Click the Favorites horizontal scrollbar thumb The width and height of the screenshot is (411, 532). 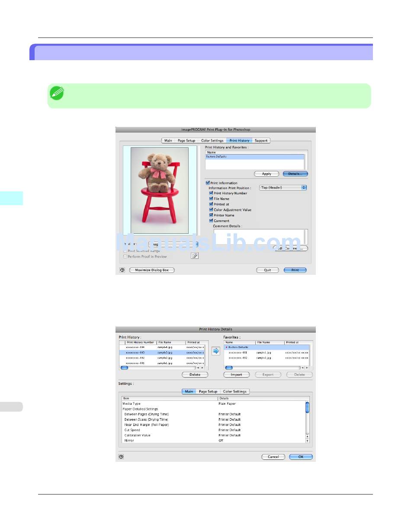click(229, 368)
